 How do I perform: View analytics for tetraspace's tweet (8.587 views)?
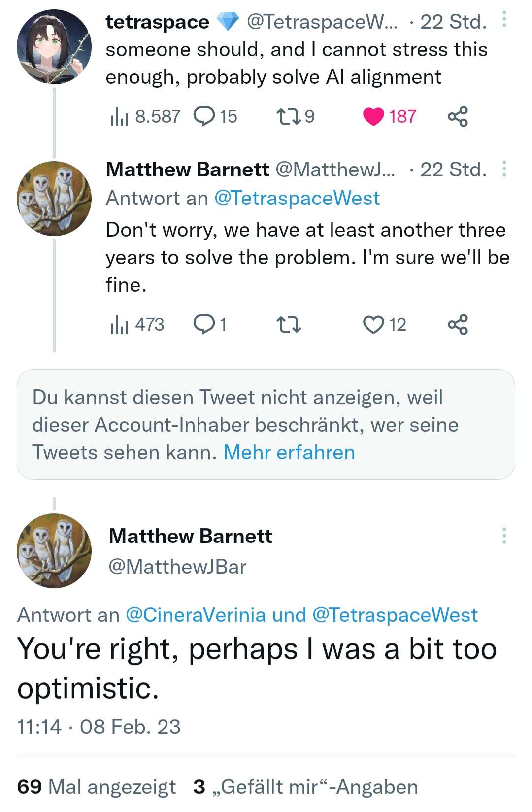(x=145, y=117)
